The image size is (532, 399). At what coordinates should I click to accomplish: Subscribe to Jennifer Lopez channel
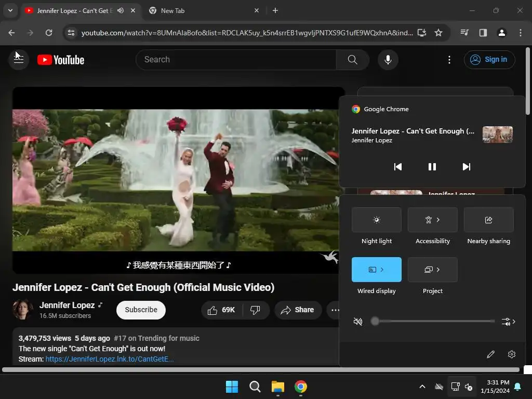[141, 310]
